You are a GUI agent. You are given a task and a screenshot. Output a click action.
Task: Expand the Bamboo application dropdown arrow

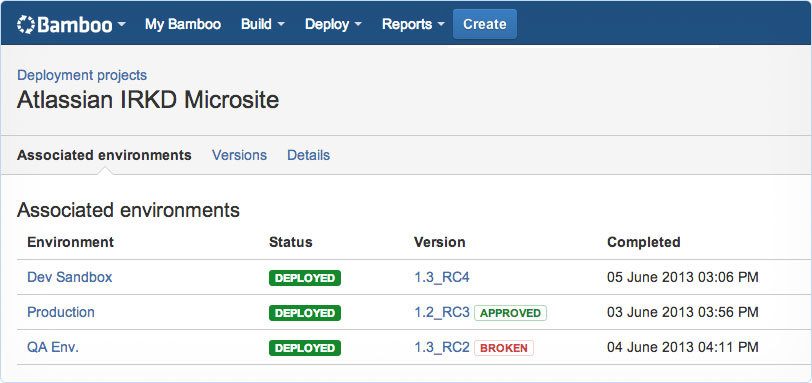(121, 24)
